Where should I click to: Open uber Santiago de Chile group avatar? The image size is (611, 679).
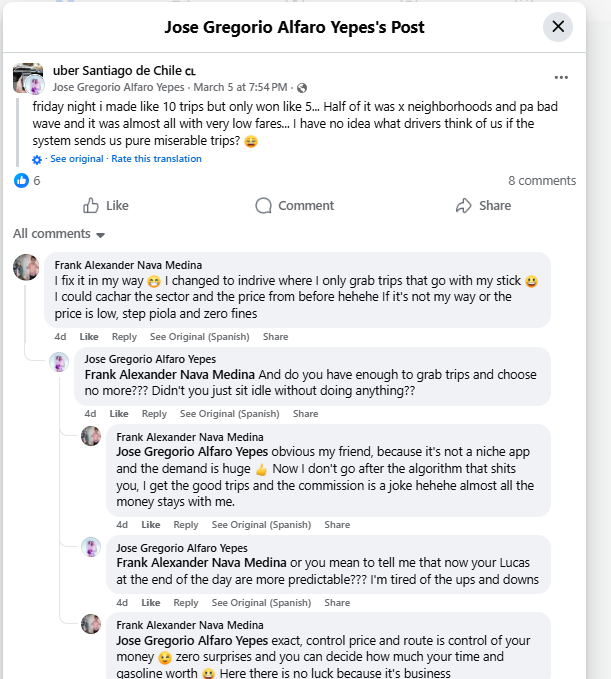pos(27,78)
